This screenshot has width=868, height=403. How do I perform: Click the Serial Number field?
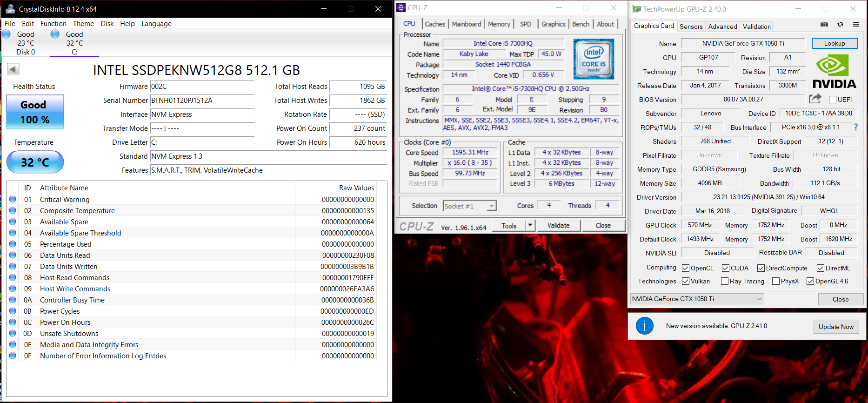tap(202, 101)
